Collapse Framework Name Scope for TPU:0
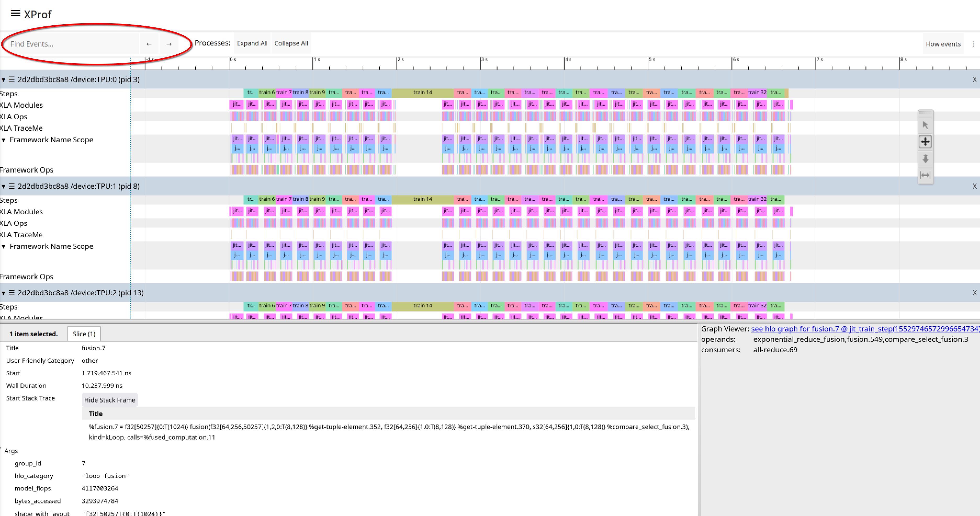980x516 pixels. [3, 140]
